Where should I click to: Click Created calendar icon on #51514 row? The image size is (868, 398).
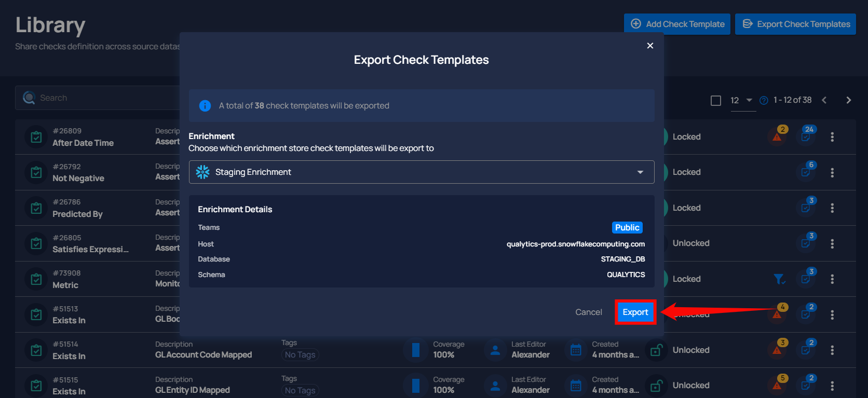pyautogui.click(x=576, y=350)
